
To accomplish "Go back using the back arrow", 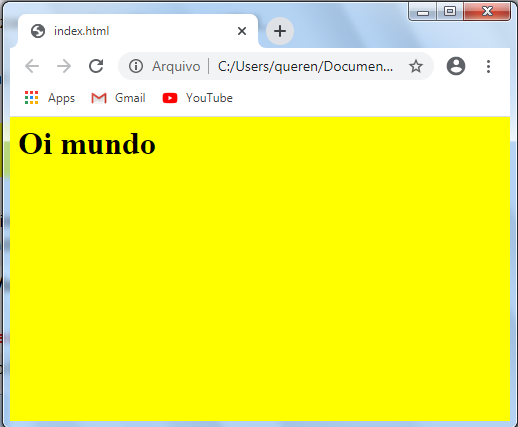I will [32, 66].
